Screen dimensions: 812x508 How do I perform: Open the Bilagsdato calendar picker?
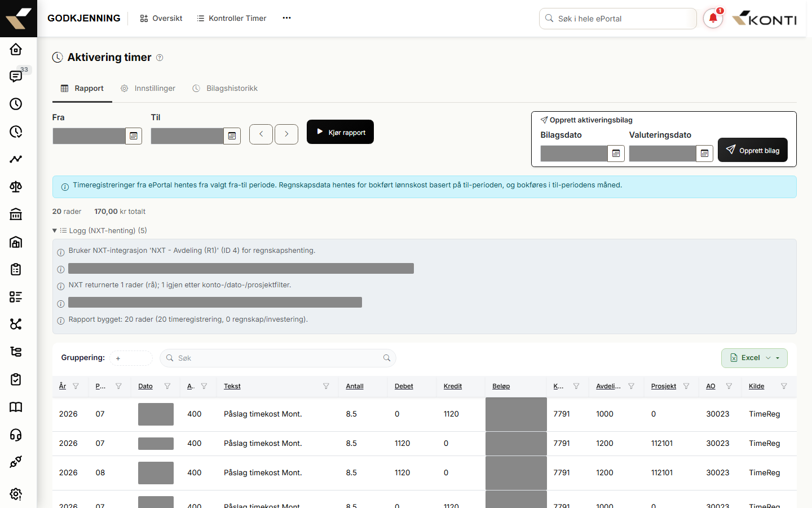coord(616,154)
